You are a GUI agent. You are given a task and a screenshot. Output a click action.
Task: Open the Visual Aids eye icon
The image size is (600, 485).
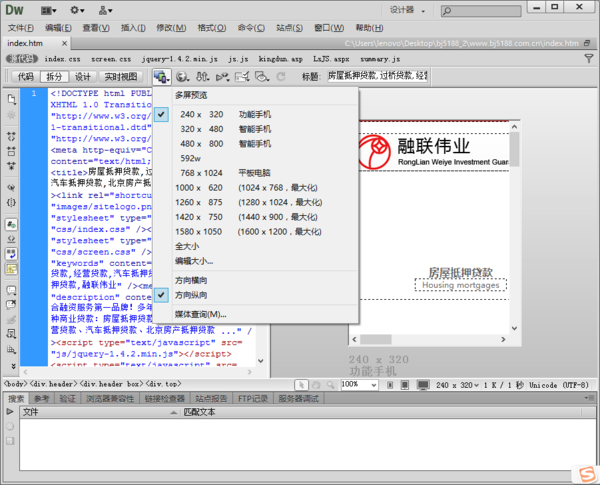tap(262, 77)
